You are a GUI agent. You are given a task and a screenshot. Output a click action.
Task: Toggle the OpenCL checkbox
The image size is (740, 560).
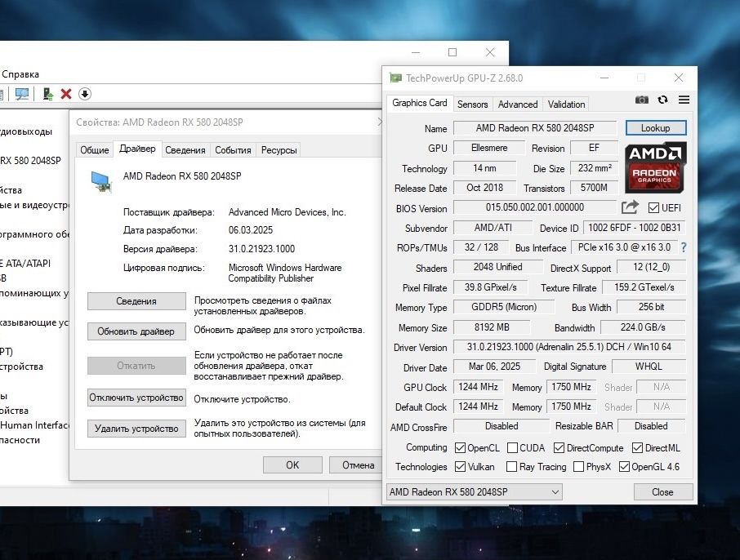tap(460, 447)
